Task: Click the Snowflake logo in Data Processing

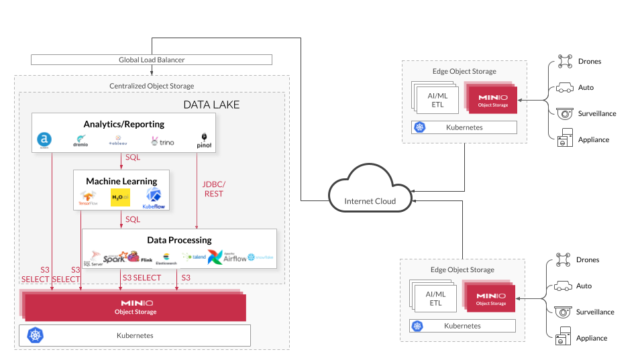Action: coord(260,257)
